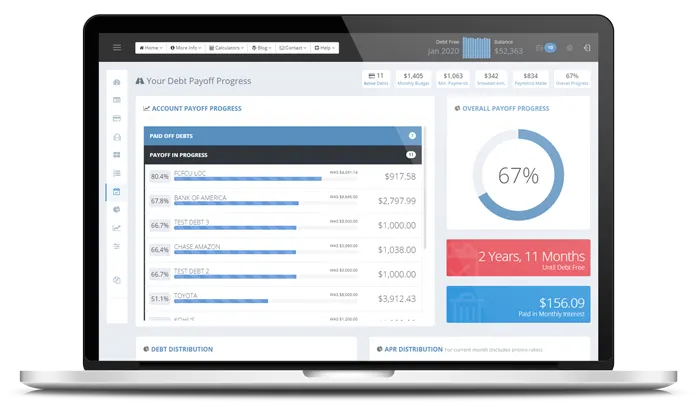Click the Active Debts stat card

point(376,79)
